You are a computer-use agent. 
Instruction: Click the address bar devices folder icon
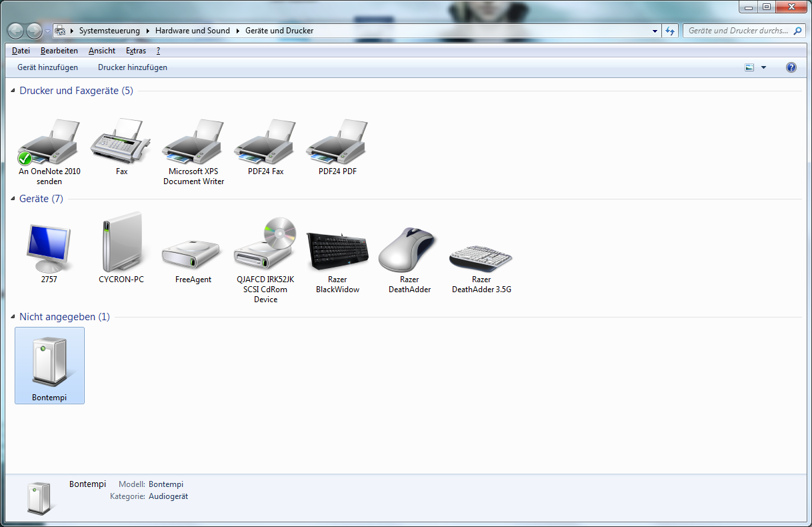click(60, 31)
